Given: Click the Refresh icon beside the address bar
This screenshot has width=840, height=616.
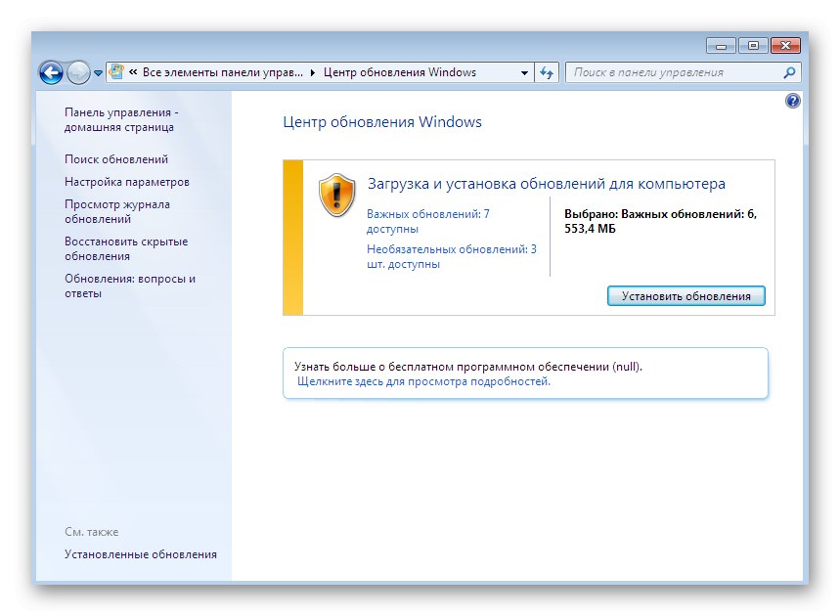Looking at the screenshot, I should pyautogui.click(x=547, y=71).
